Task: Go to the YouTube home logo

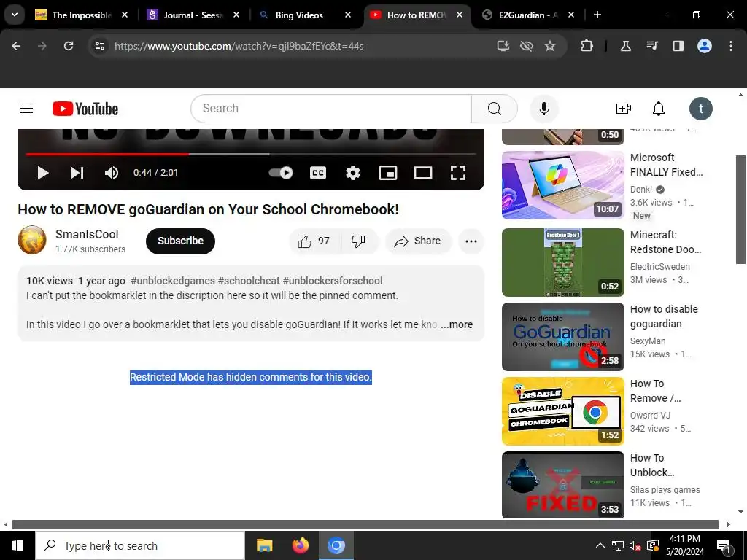Action: click(x=85, y=109)
